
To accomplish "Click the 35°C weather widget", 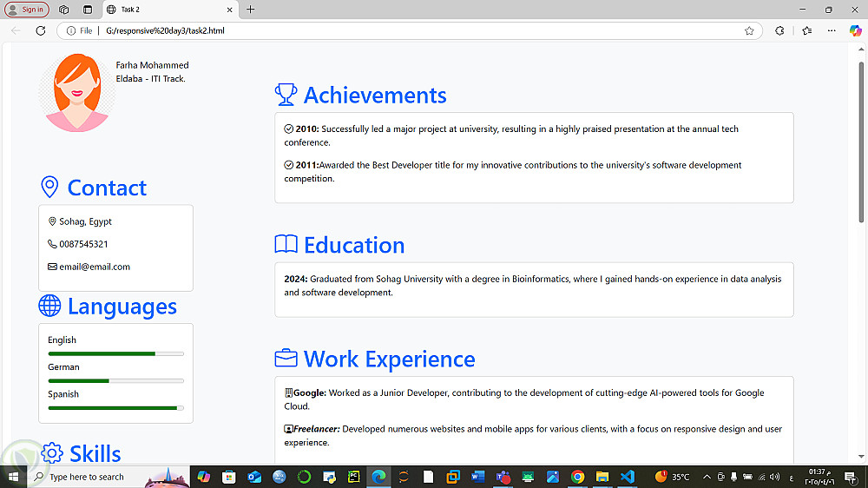I will click(673, 477).
